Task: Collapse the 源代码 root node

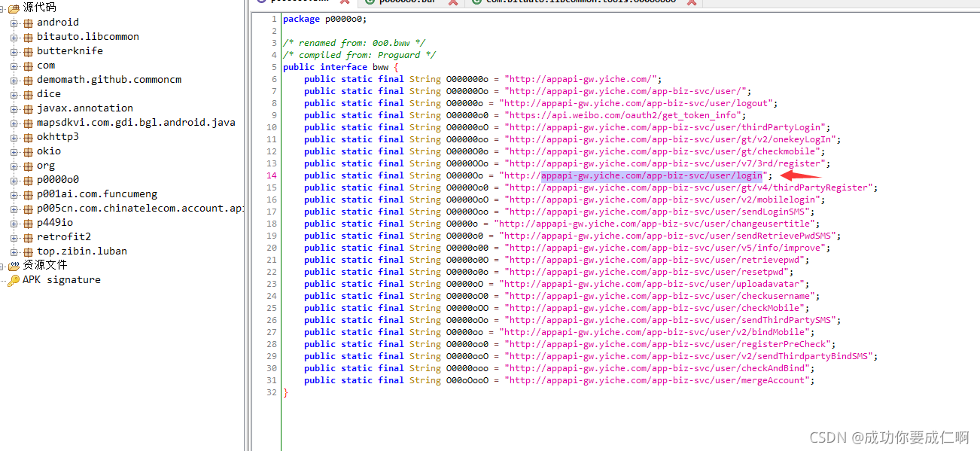Action: [x=2, y=8]
